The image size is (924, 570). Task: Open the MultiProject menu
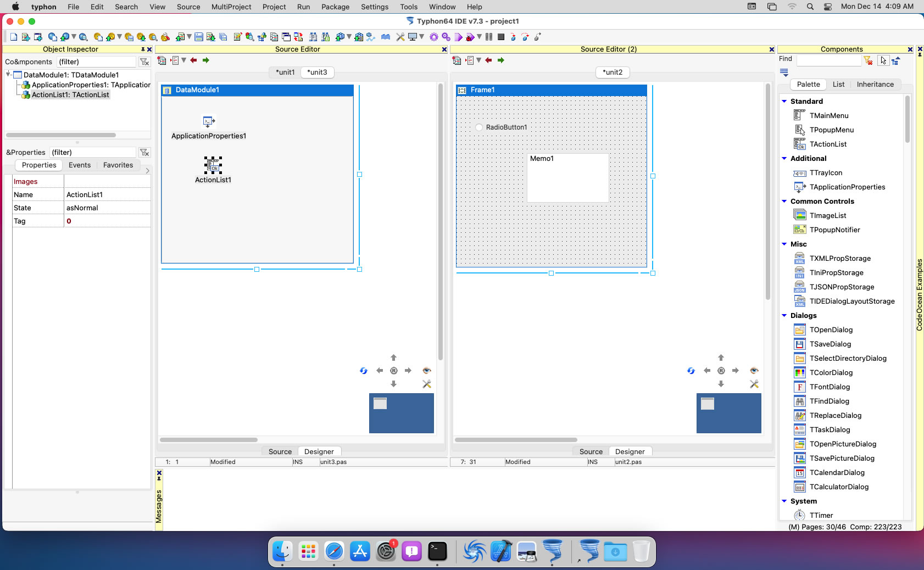pyautogui.click(x=231, y=7)
